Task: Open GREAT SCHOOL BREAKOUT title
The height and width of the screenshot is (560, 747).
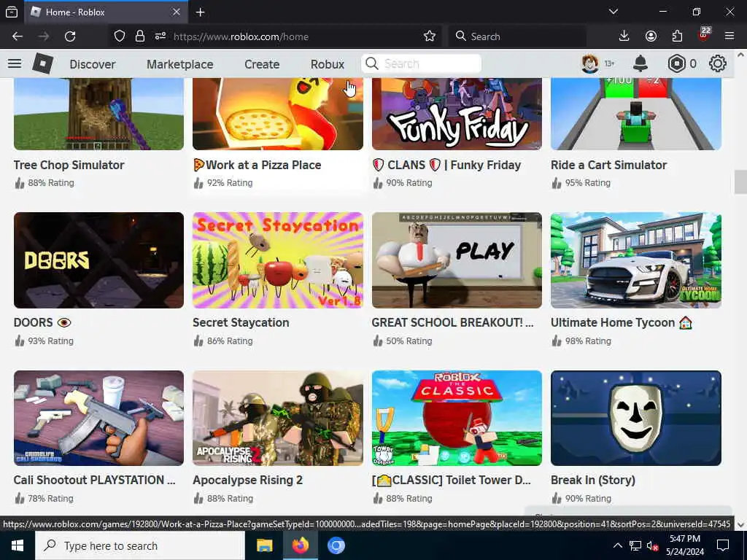Action: (452, 322)
